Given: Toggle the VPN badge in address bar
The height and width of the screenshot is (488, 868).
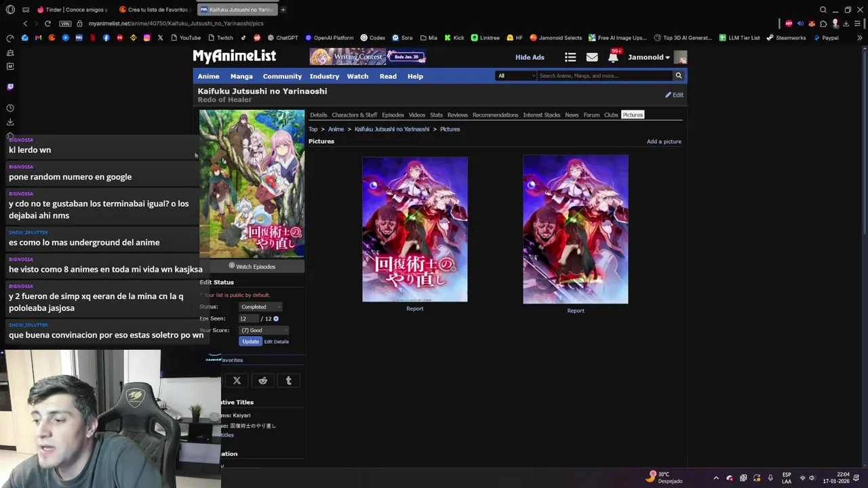Looking at the screenshot, I should click(64, 24).
